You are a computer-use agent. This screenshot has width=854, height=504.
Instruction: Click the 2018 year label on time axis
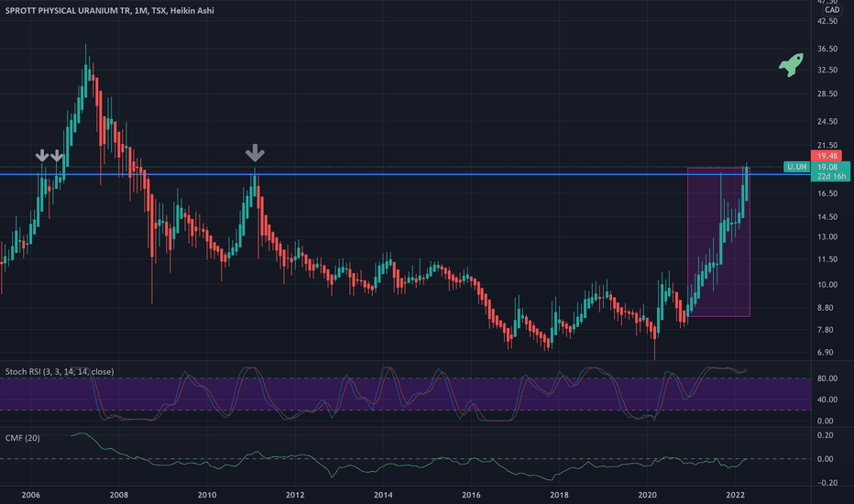point(559,495)
